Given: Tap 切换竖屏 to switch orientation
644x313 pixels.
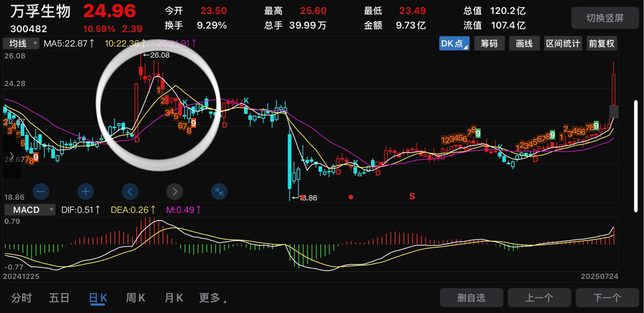Looking at the screenshot, I should point(605,18).
